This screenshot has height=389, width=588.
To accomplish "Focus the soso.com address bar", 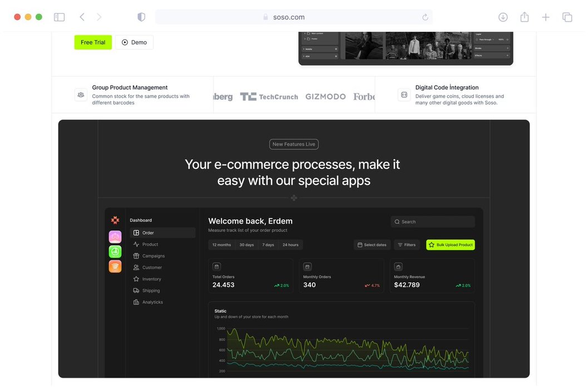I will pyautogui.click(x=294, y=17).
